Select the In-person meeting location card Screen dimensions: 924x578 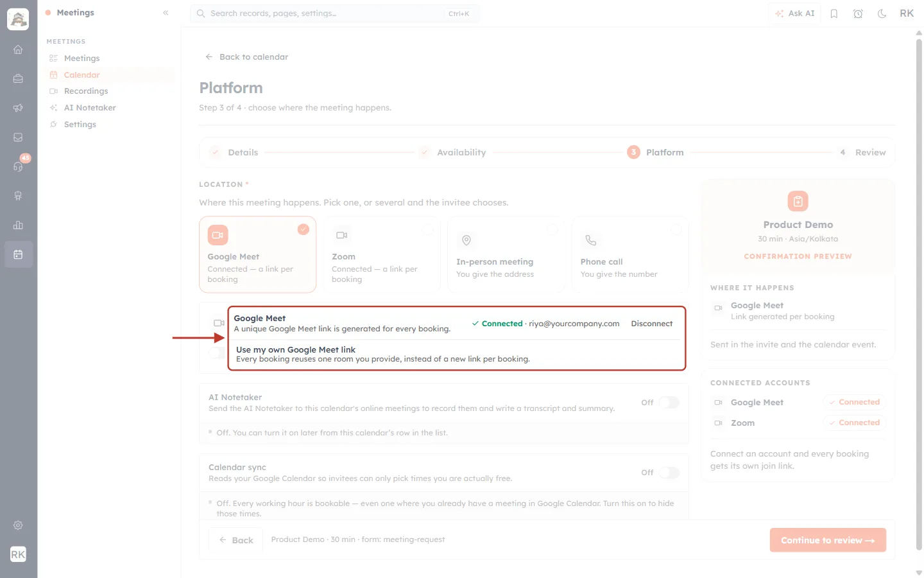[506, 254]
